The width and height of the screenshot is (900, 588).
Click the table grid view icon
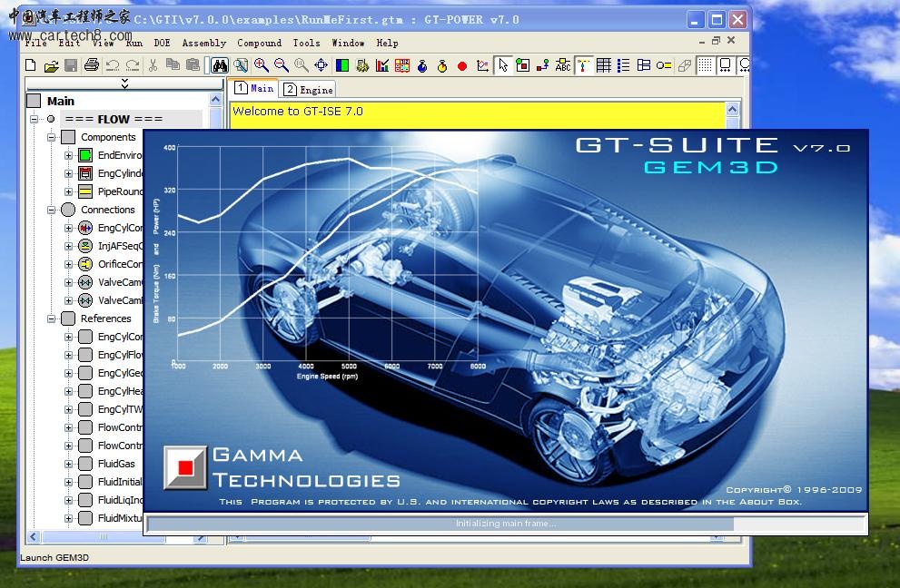tap(604, 65)
